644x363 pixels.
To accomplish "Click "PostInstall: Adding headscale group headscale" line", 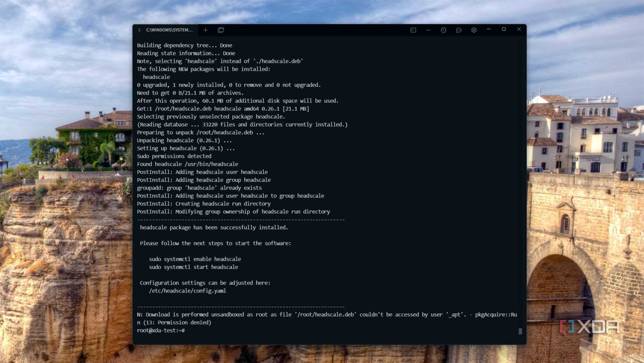I will tap(204, 180).
